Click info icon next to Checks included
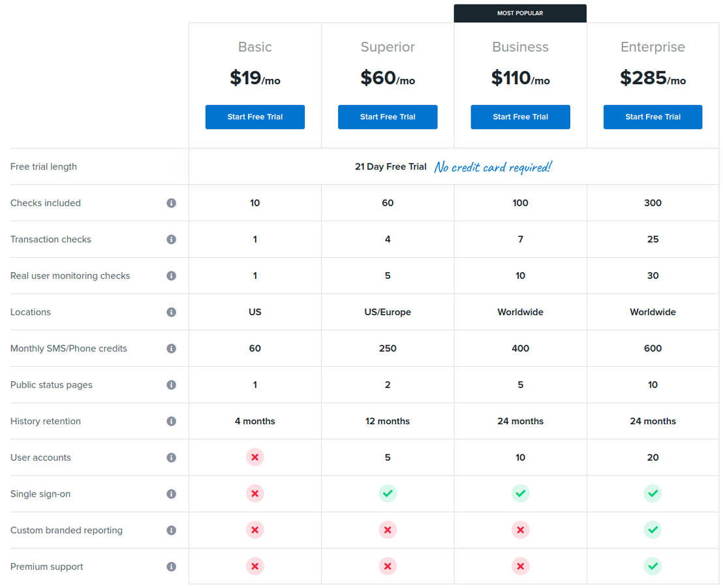The height and width of the screenshot is (588, 723). (x=171, y=203)
